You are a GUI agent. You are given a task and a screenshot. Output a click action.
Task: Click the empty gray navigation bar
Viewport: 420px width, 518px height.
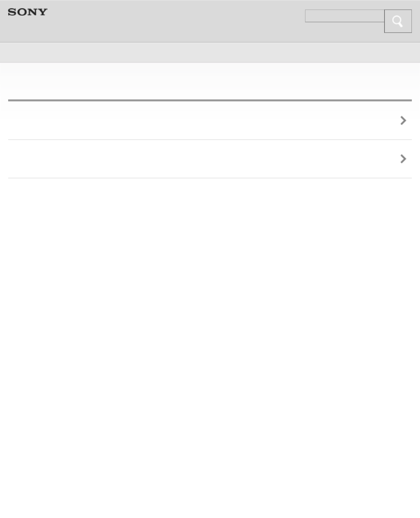[210, 53]
